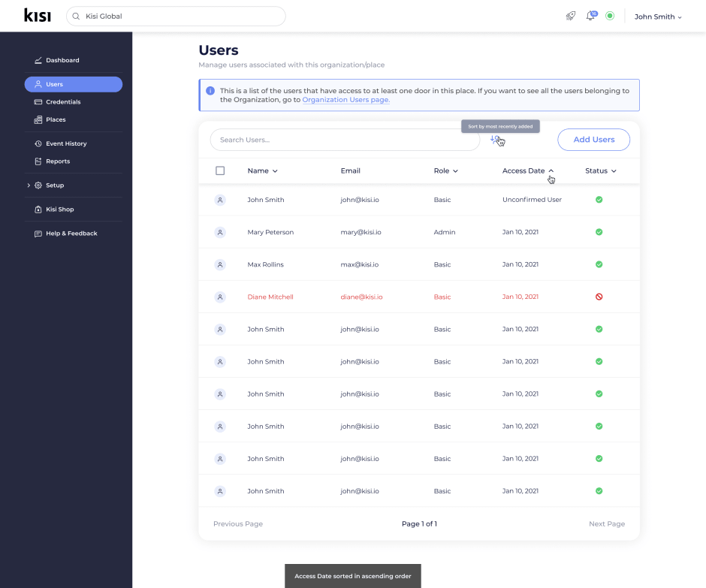Click Max Rollins' avatar icon

click(x=220, y=265)
